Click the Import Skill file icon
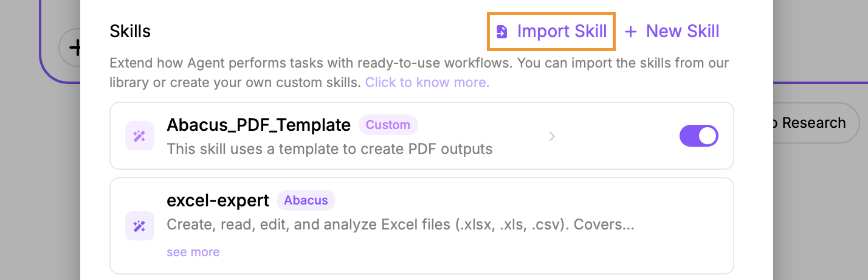The height and width of the screenshot is (280, 868). coord(502,32)
